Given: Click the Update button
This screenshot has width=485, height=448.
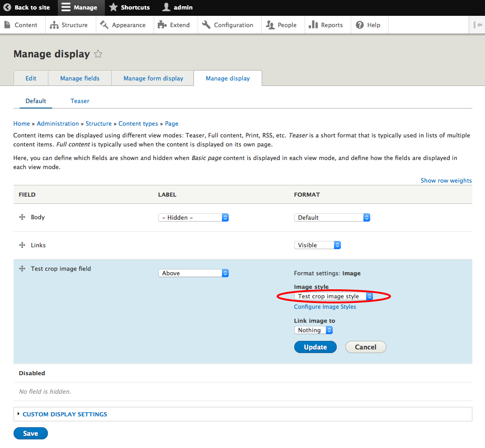Looking at the screenshot, I should coord(315,347).
